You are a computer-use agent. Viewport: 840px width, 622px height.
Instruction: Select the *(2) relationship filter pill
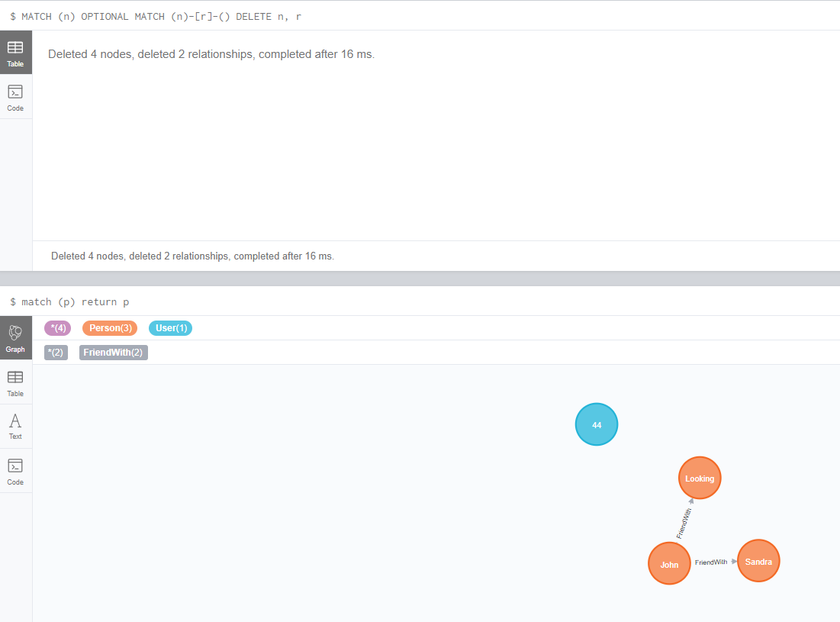(x=56, y=352)
